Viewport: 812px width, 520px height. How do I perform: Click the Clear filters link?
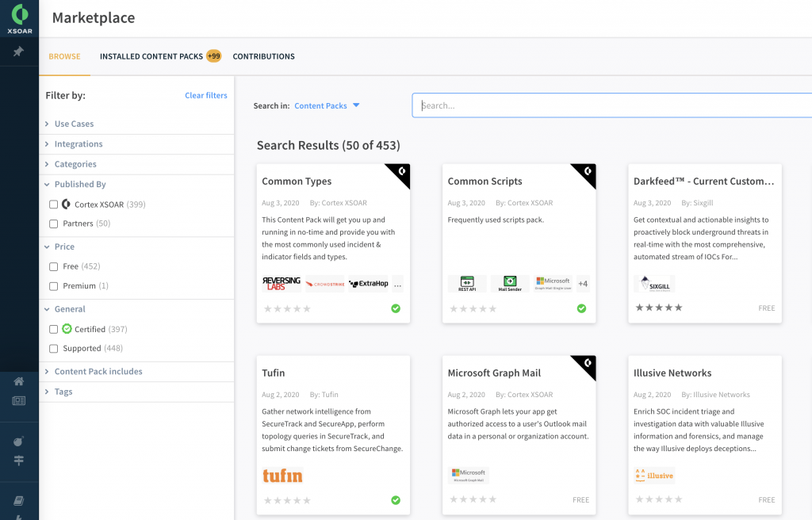(205, 95)
